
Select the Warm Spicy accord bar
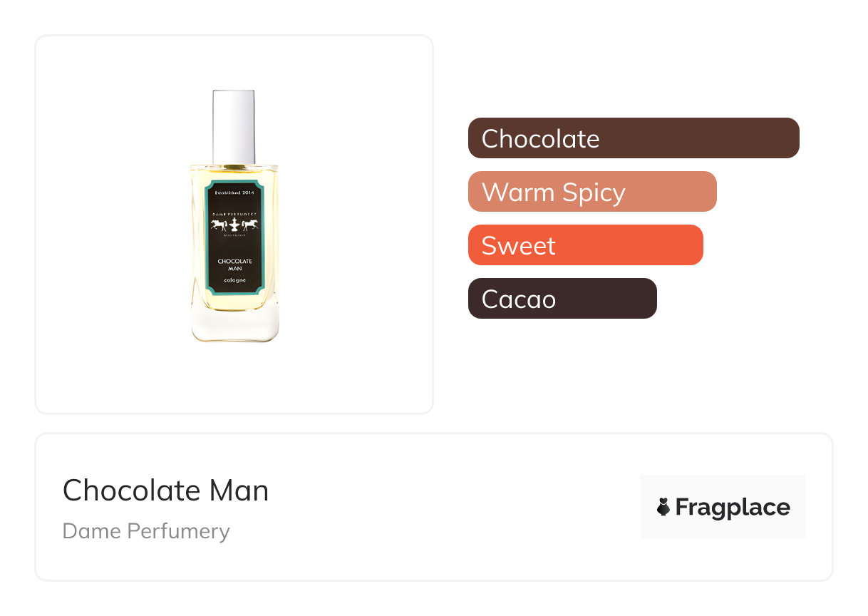591,192
